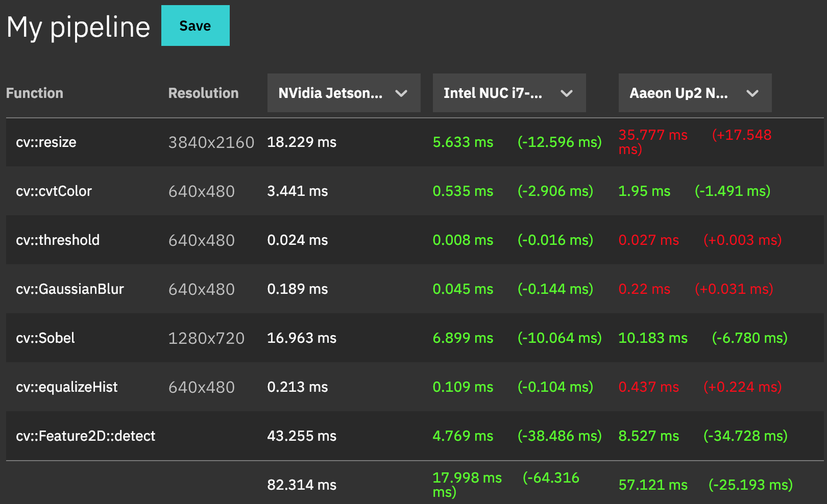
Task: Click the 3840x2160 resolution value
Action: coord(211,142)
